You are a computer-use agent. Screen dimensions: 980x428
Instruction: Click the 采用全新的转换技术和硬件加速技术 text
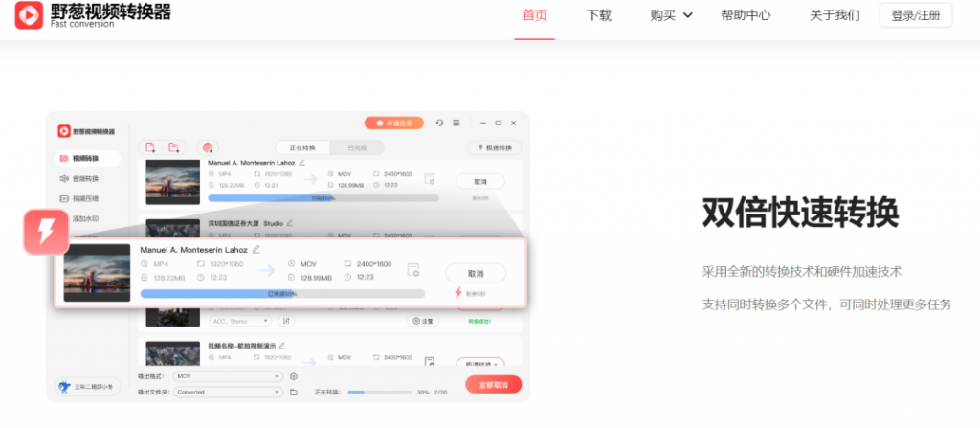802,272
